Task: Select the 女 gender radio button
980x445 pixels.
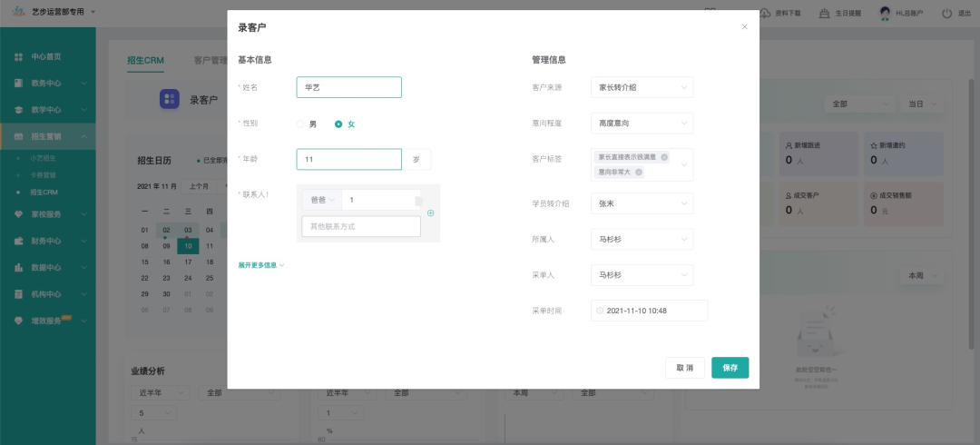Action: [x=338, y=124]
